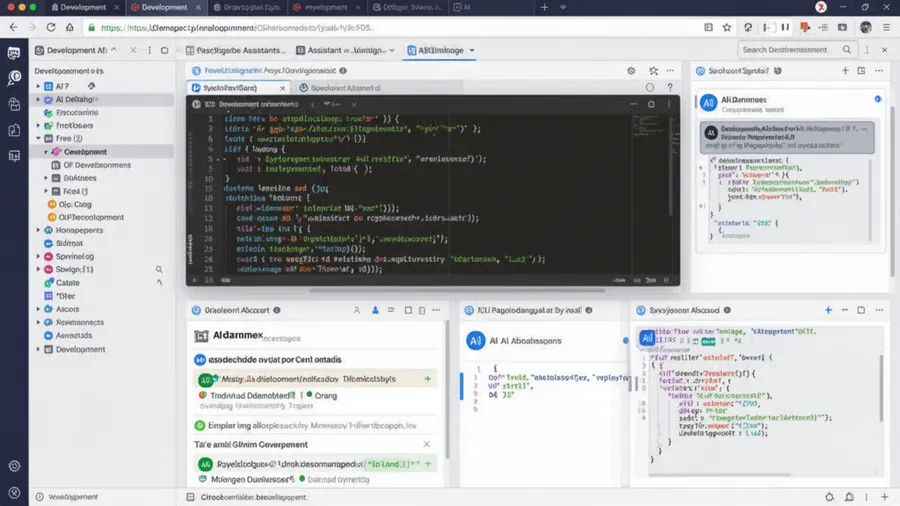Select the Rovisnaonects tree item

[80, 322]
